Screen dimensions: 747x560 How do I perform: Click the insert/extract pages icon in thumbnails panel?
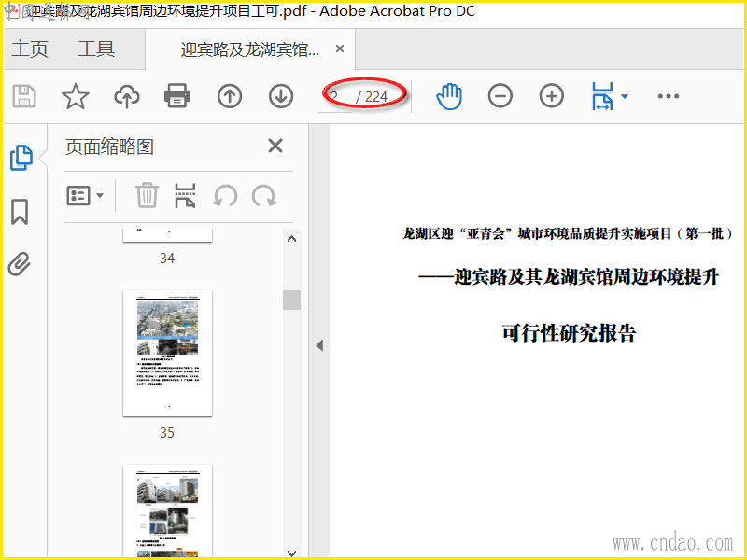pyautogui.click(x=185, y=196)
